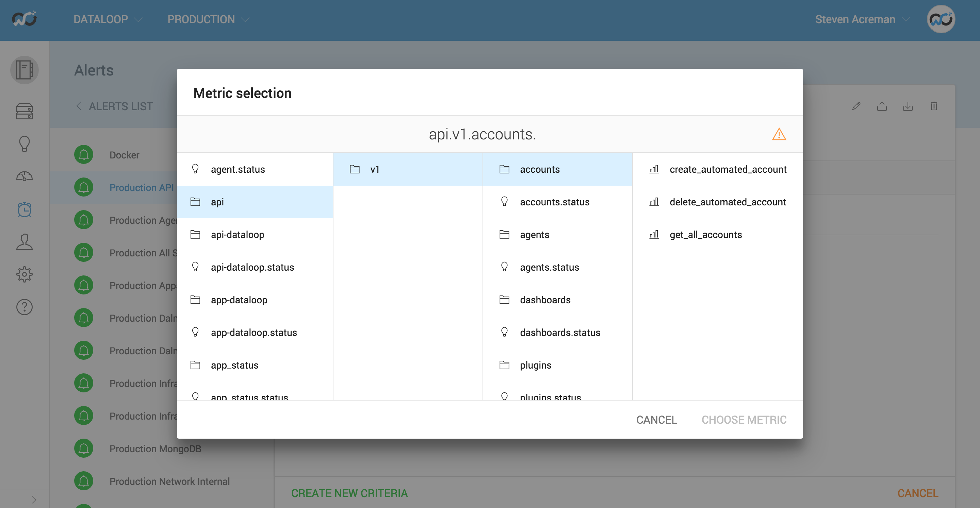This screenshot has width=980, height=508.
Task: Click the bell icon next to Production All S
Action: pos(84,253)
